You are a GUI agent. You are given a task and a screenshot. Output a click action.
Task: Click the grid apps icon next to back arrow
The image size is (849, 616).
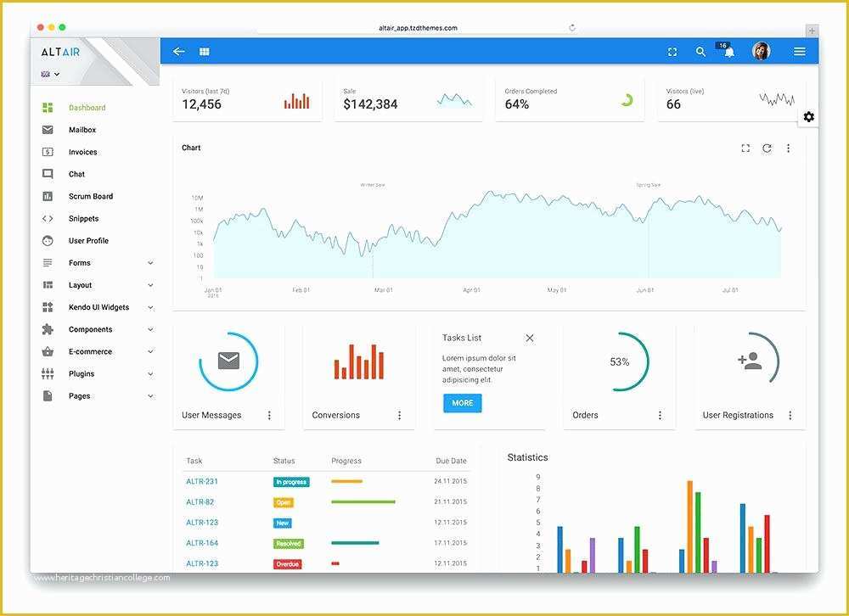point(204,51)
